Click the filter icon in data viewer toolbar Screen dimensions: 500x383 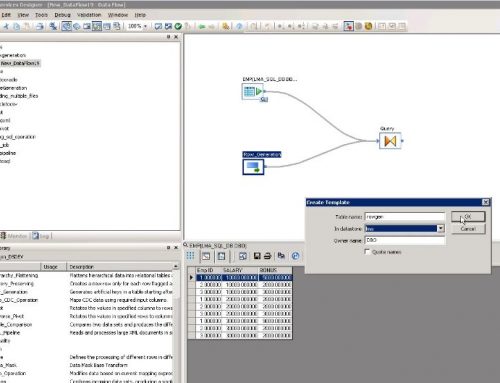pos(243,256)
